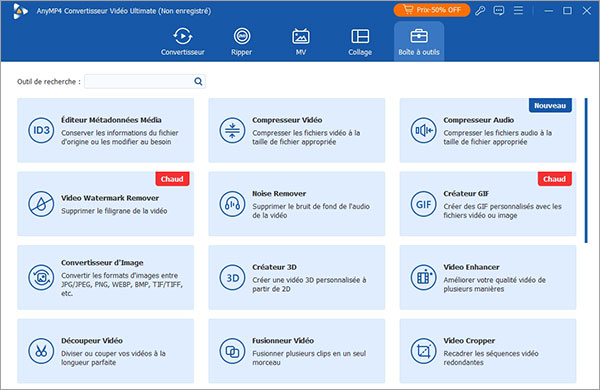The image size is (600, 390).
Task: Open the Convertisseur d'Image icon
Action: (x=41, y=277)
